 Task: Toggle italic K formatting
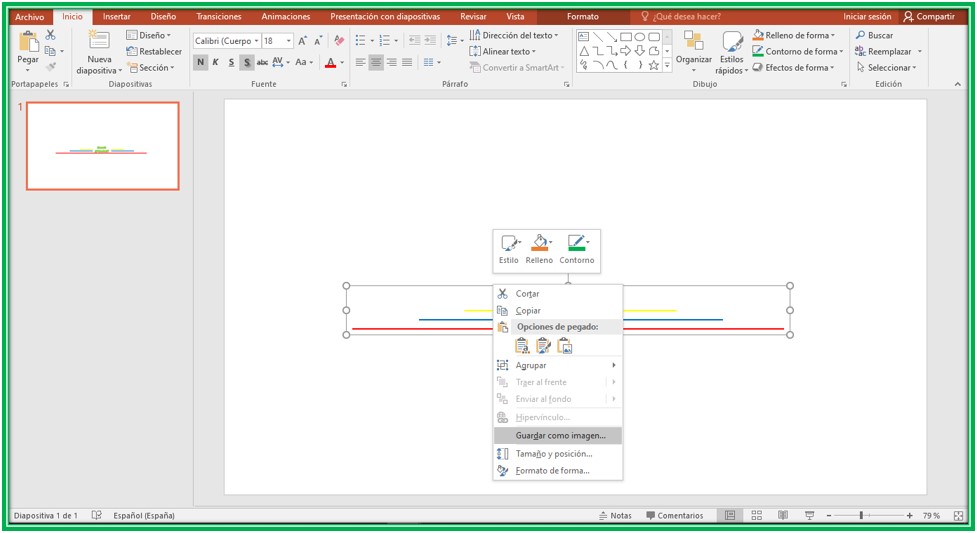[216, 62]
